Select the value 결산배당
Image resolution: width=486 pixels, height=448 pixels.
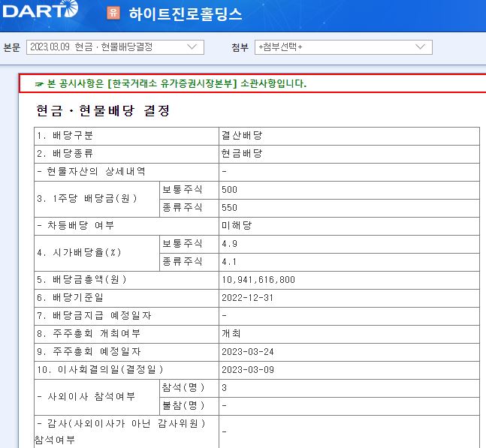click(242, 135)
